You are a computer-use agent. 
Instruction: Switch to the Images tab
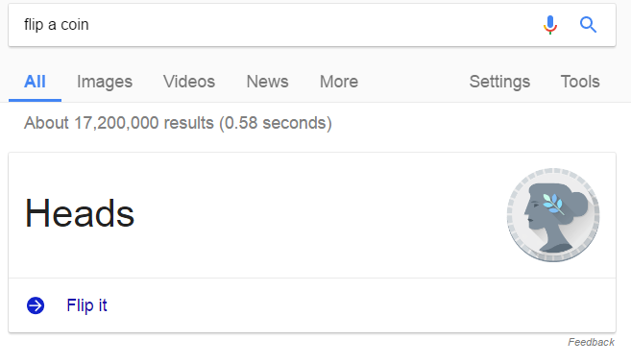click(x=105, y=82)
